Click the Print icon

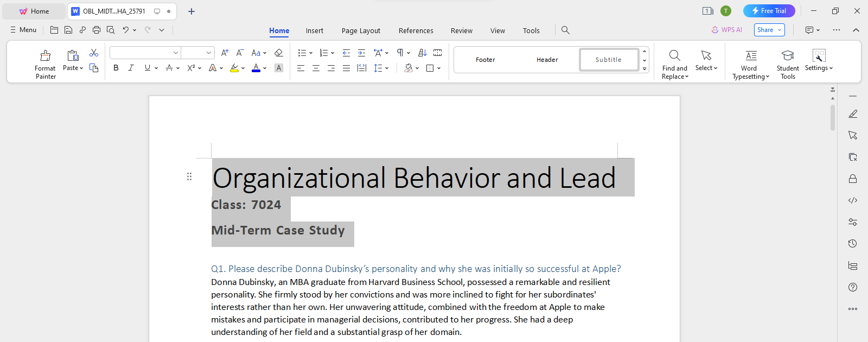97,30
